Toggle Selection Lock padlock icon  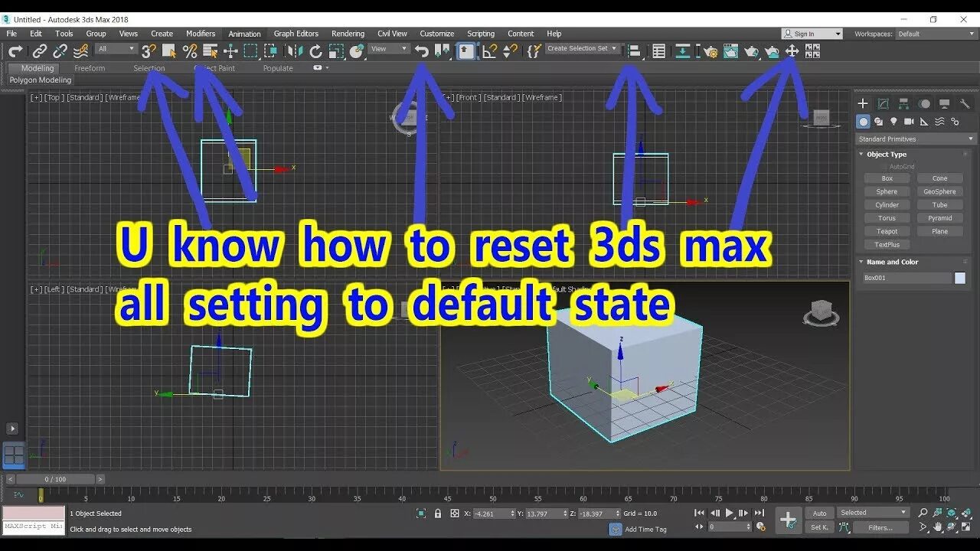[438, 514]
